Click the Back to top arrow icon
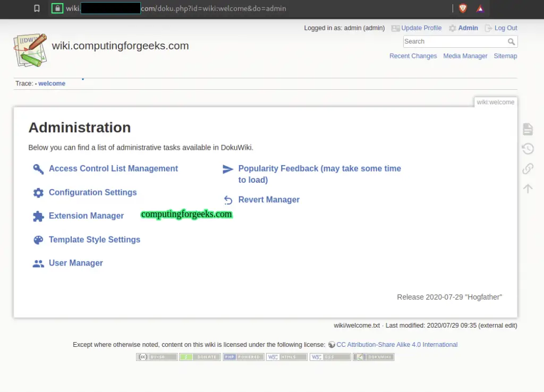Image resolution: width=544 pixels, height=392 pixels. [x=528, y=189]
